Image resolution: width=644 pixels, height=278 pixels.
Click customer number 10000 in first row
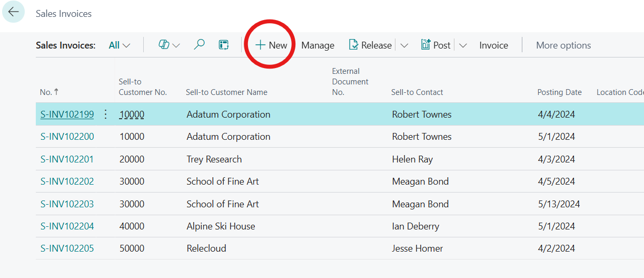click(x=132, y=114)
